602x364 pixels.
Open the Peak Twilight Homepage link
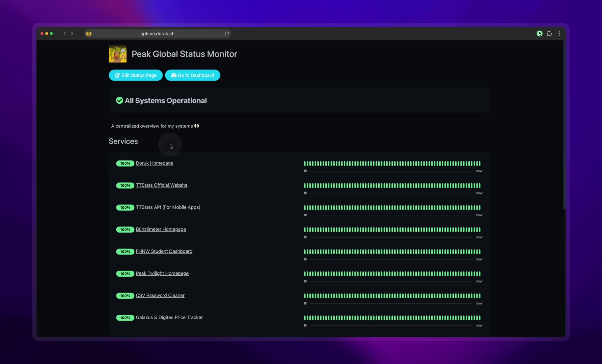(x=162, y=273)
